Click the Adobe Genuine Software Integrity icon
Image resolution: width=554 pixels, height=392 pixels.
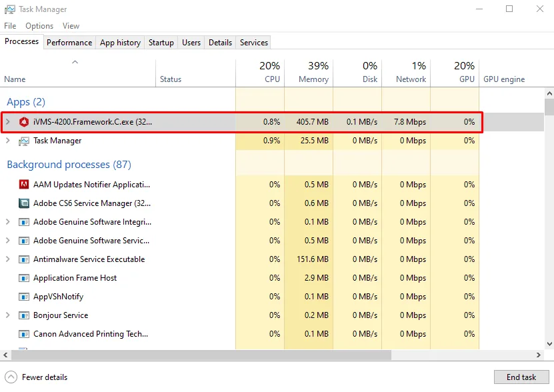point(24,222)
